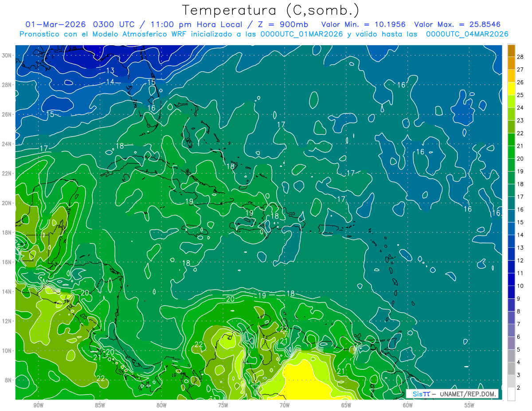Image resolution: width=532 pixels, height=411 pixels.
Task: Click the bright yellow swatch between 25 and 26
Action: [x=511, y=89]
